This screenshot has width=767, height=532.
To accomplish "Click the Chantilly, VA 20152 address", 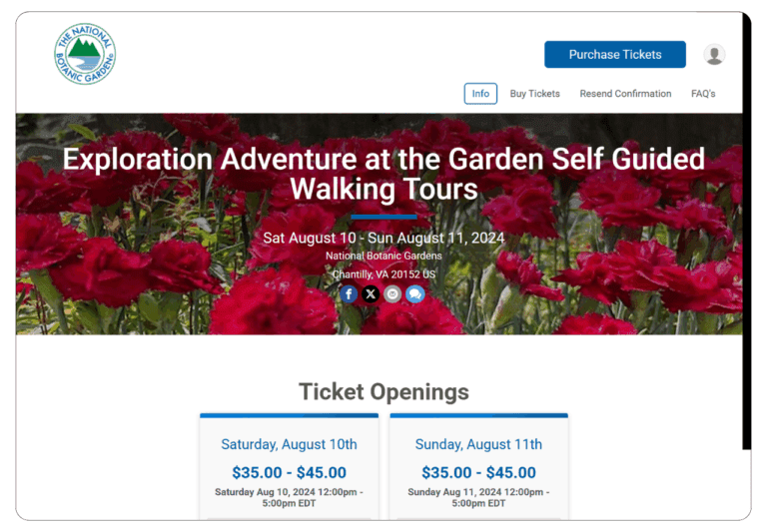I will pyautogui.click(x=383, y=273).
